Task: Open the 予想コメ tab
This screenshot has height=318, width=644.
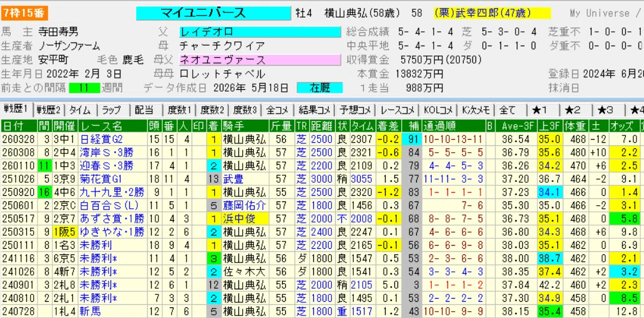Action: click(x=355, y=110)
